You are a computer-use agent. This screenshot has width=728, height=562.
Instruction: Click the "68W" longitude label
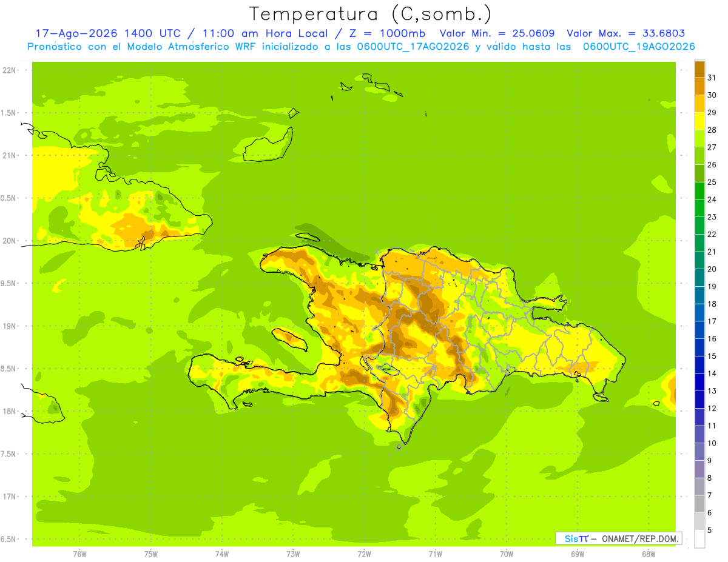pyautogui.click(x=649, y=554)
